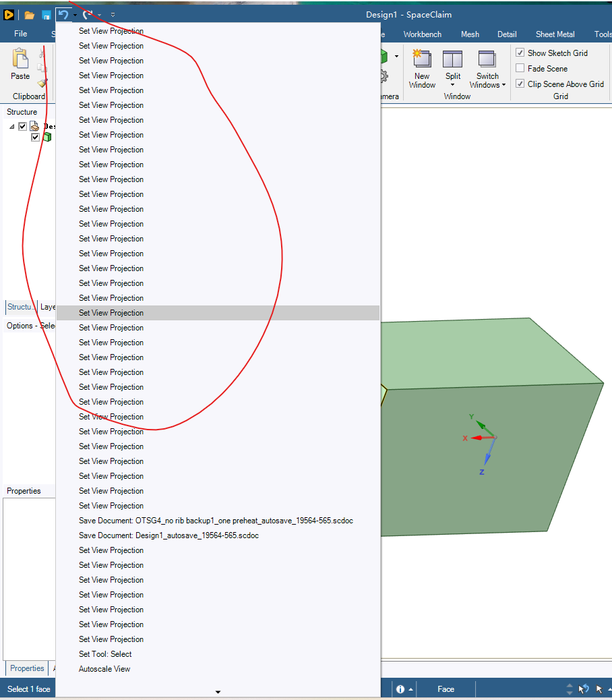
Task: Switch to the Detail ribbon tab
Action: (507, 34)
